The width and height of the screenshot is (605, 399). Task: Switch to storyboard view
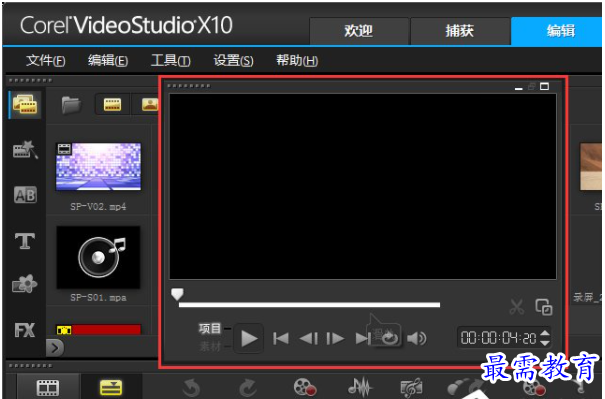[x=48, y=387]
